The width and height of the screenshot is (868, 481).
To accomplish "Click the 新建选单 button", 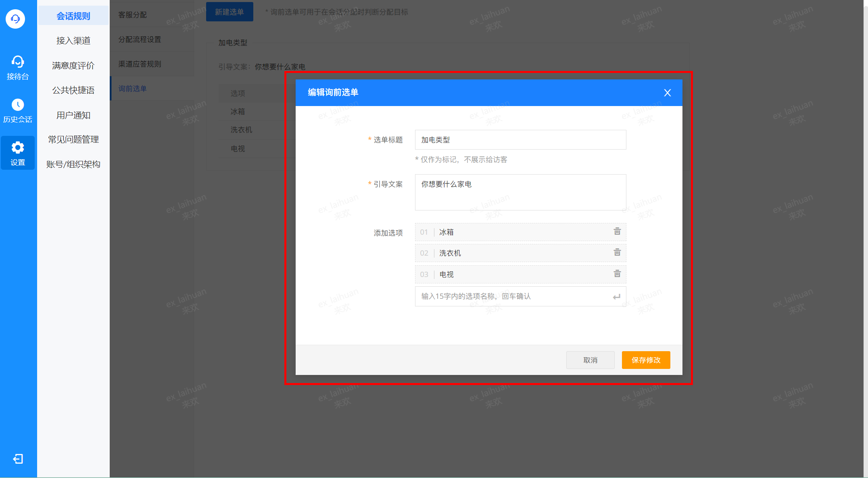I will (230, 12).
